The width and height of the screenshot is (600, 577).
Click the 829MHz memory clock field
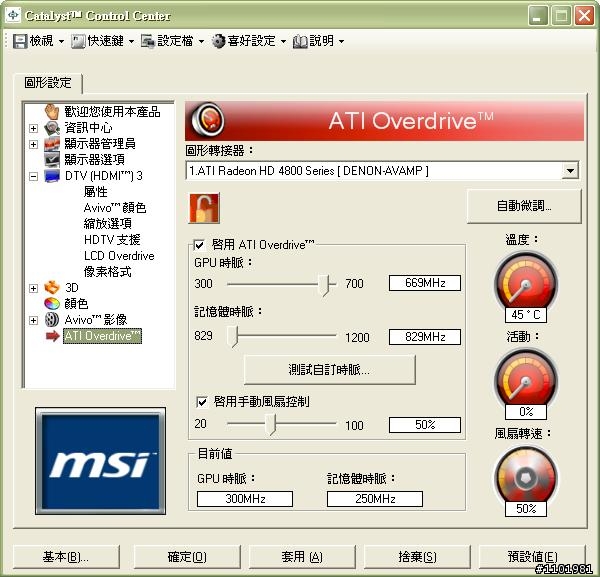click(x=425, y=337)
